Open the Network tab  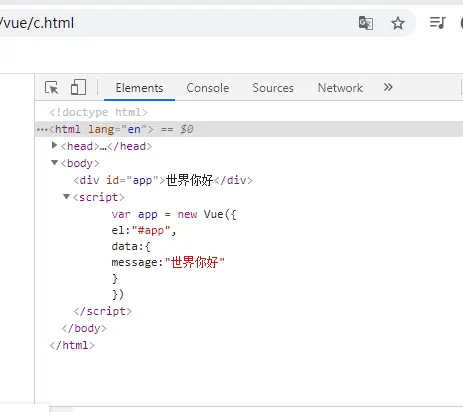coord(340,88)
